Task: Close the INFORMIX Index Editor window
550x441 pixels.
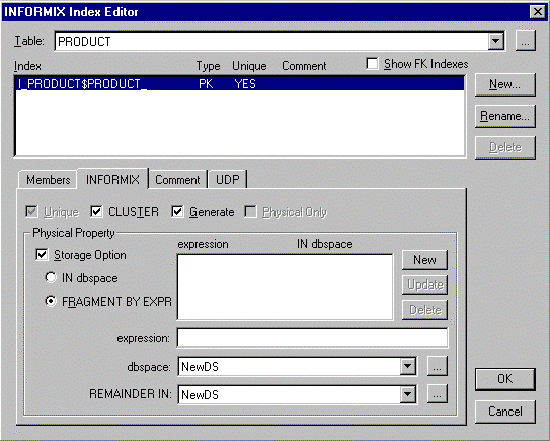Action: (537, 12)
